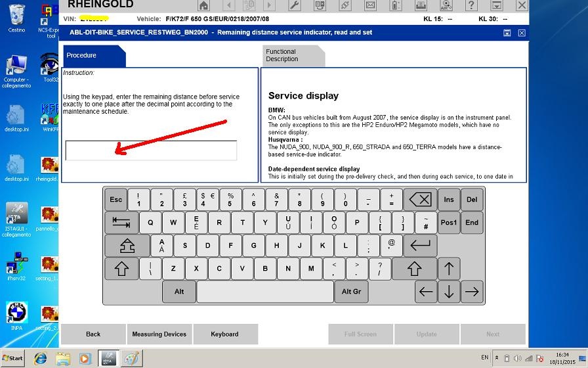Tap the backspace key on virtual keyboard
588x368 pixels.
pyautogui.click(x=420, y=199)
